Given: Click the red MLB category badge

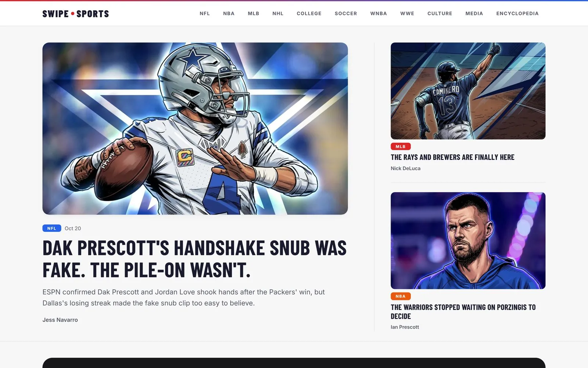Looking at the screenshot, I should (x=401, y=146).
